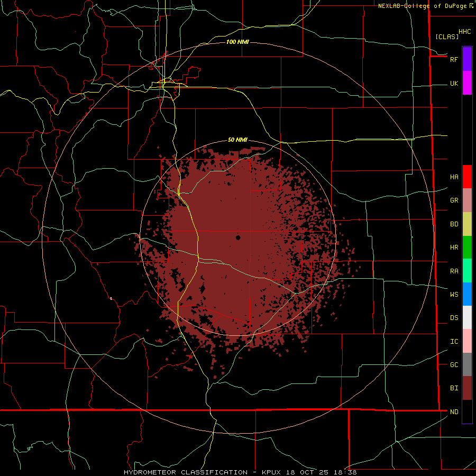Viewport: 476px width, 476px height.
Task: Click the UK legend label
Action: coord(454,84)
